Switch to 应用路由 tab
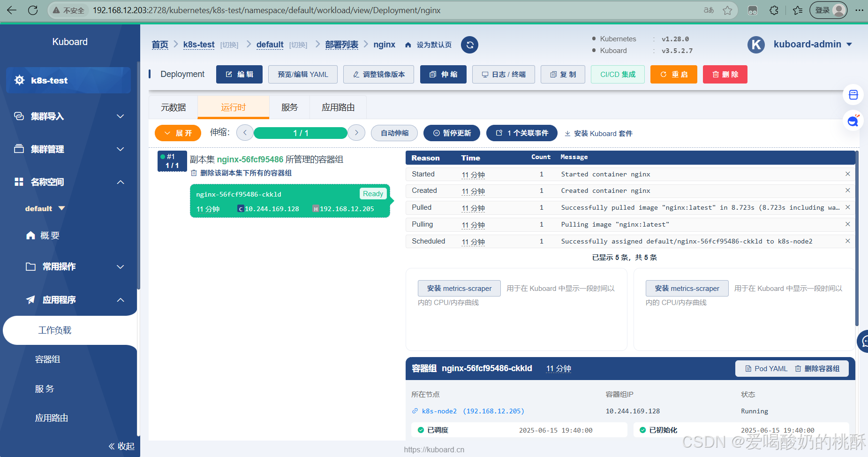This screenshot has width=868, height=457. click(338, 107)
